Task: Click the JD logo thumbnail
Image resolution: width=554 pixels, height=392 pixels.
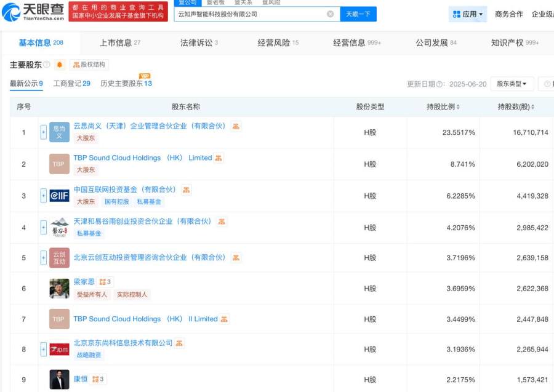Action: click(59, 350)
